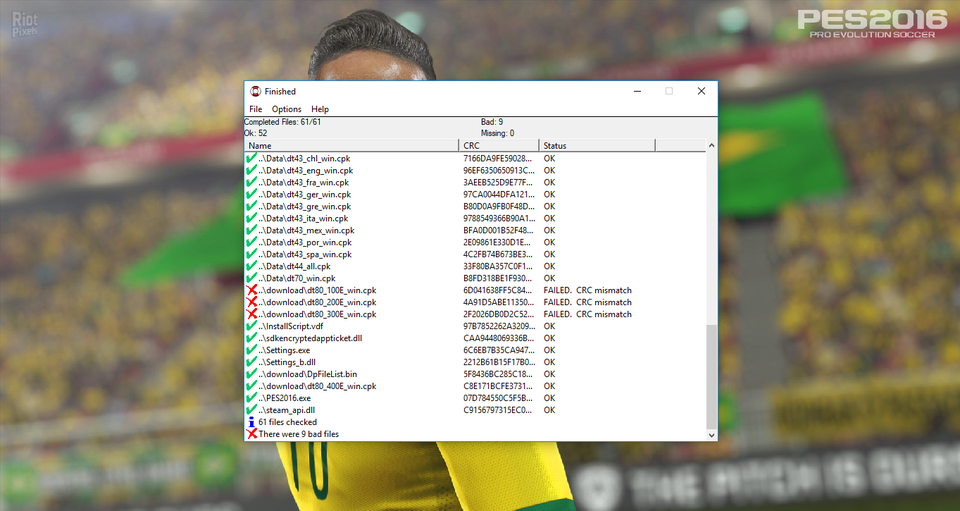Click blue info icon beside 61 files checked
Screen dimensions: 960x511
[x=252, y=422]
